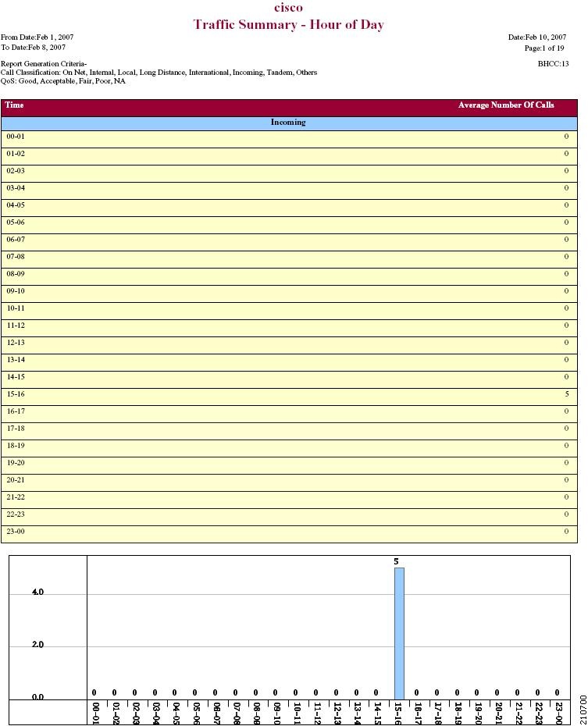
Task: Select the 11-12 time row
Action: (x=289, y=328)
